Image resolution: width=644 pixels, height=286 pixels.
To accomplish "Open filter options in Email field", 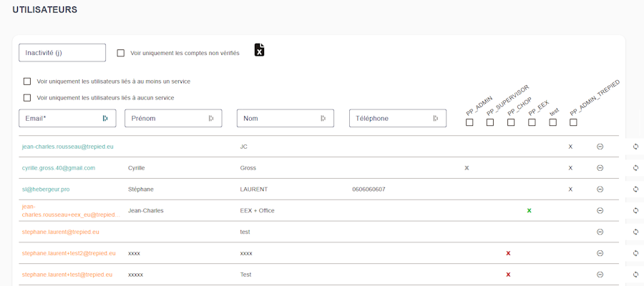I will (x=105, y=119).
